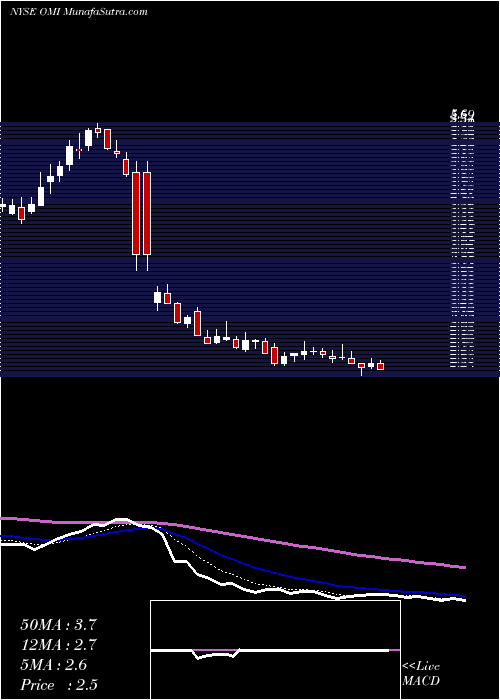Click the price scale top value label
Image resolution: width=500 pixels, height=700 pixels.
[x=462, y=116]
